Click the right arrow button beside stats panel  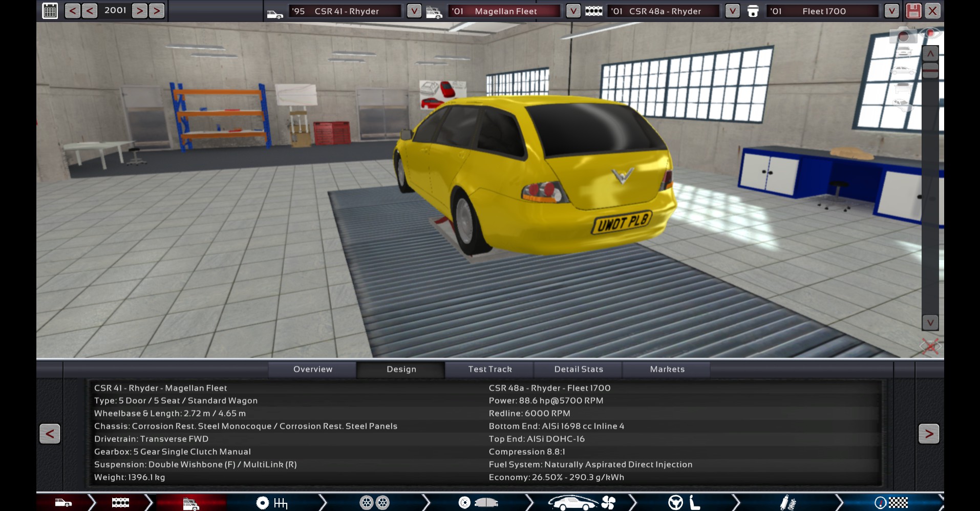click(928, 434)
